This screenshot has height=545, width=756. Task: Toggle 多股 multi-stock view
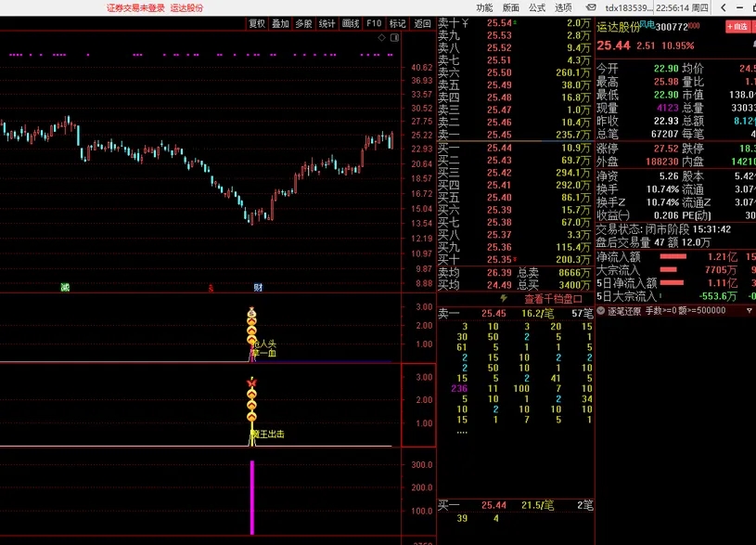point(303,23)
